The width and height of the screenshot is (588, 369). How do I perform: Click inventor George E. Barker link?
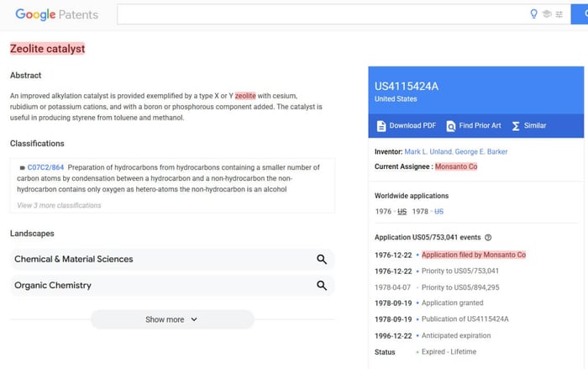pyautogui.click(x=481, y=151)
